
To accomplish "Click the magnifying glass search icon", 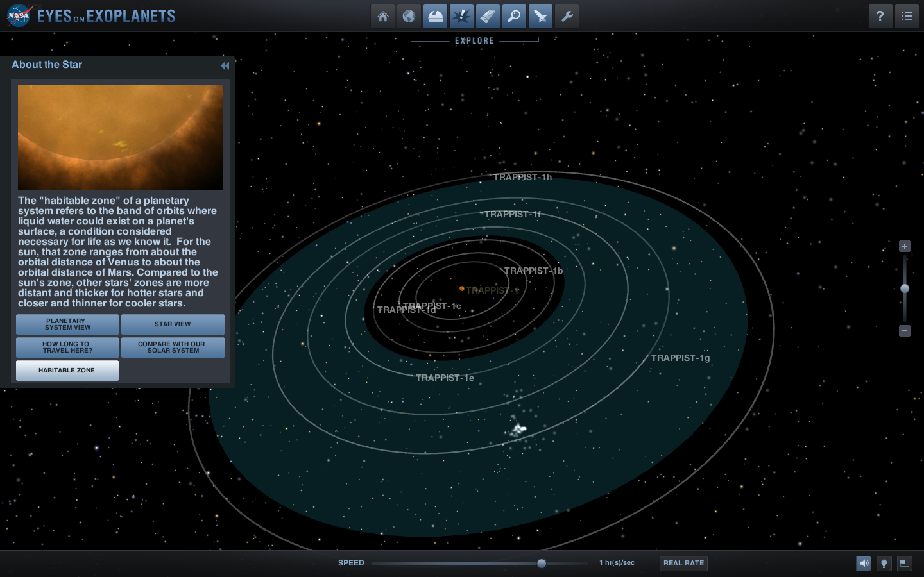I will pos(514,16).
